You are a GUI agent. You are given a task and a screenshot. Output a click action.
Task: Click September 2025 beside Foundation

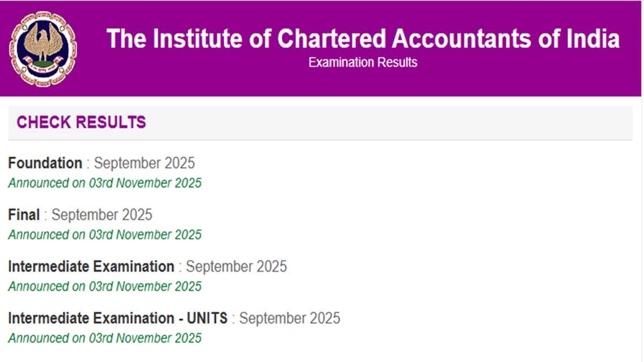pos(144,163)
